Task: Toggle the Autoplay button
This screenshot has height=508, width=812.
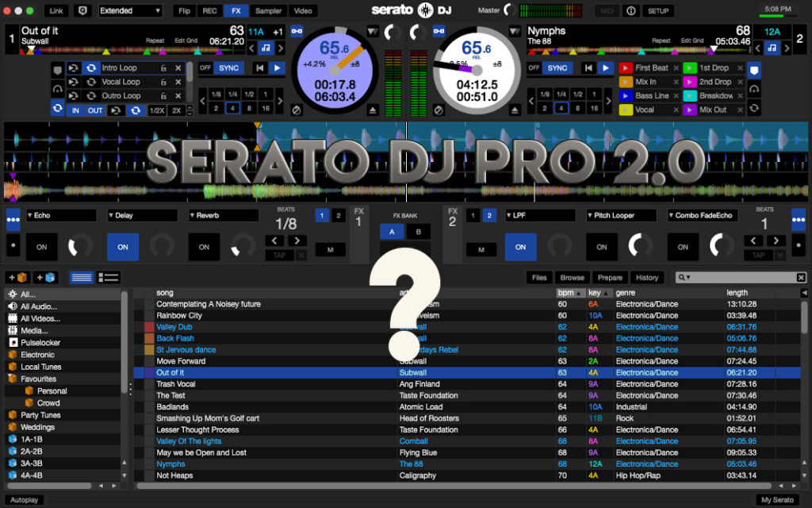Action: click(25, 500)
